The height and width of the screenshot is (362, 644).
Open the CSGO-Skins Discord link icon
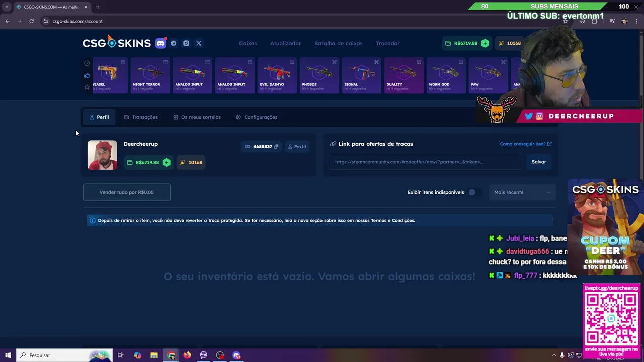(160, 43)
